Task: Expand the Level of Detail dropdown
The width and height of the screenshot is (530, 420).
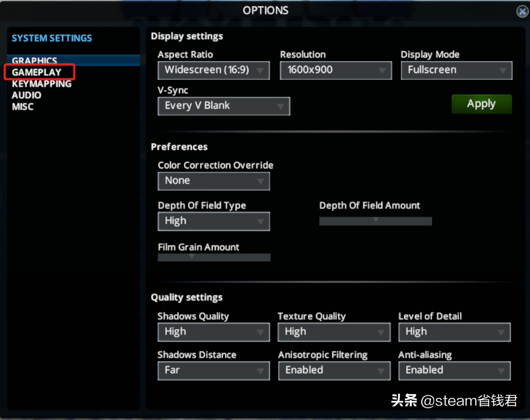Action: click(x=454, y=332)
